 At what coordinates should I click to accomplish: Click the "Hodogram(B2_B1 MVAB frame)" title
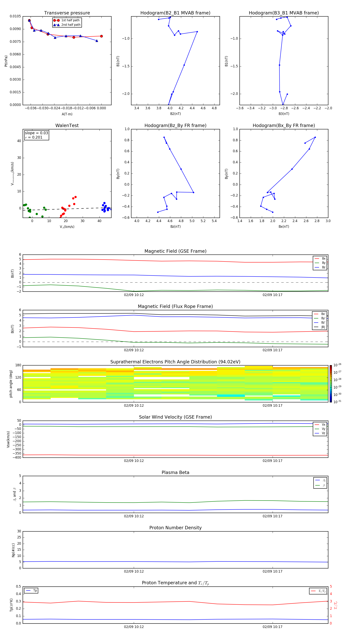175,13
